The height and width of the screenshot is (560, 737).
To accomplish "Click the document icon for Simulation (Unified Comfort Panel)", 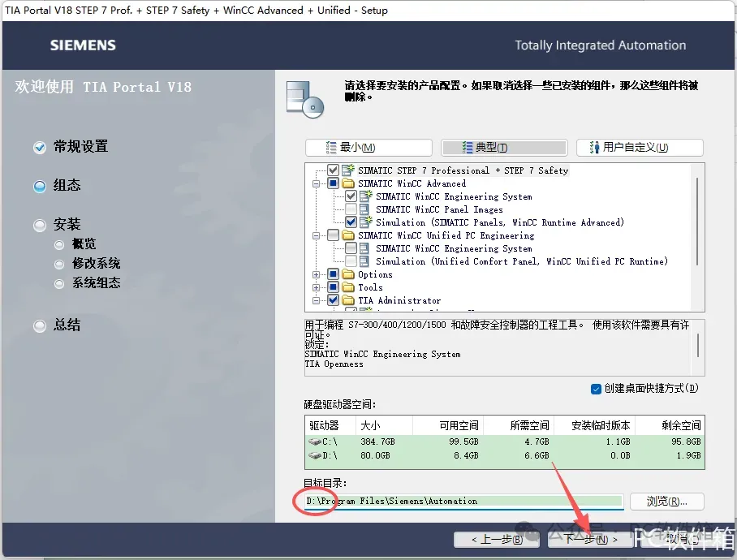I will tap(364, 261).
